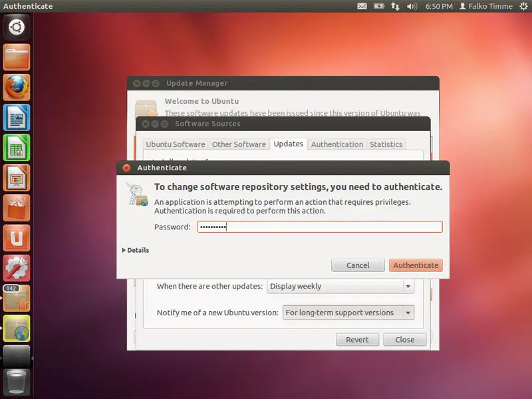Focus the Password input field
Image resolution: width=532 pixels, height=399 pixels.
(x=320, y=227)
